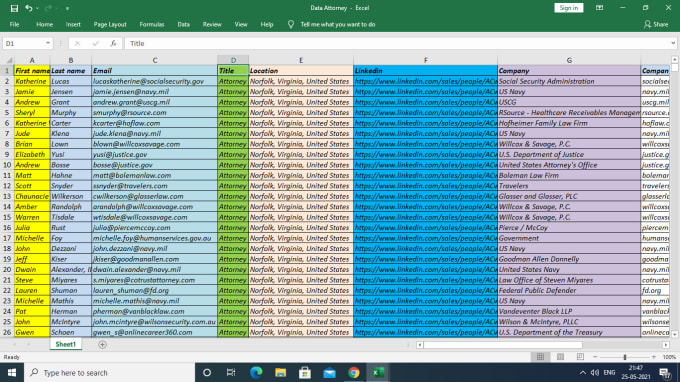The width and height of the screenshot is (680, 382).
Task: Open Ribbon Display Options icon
Action: (599, 8)
